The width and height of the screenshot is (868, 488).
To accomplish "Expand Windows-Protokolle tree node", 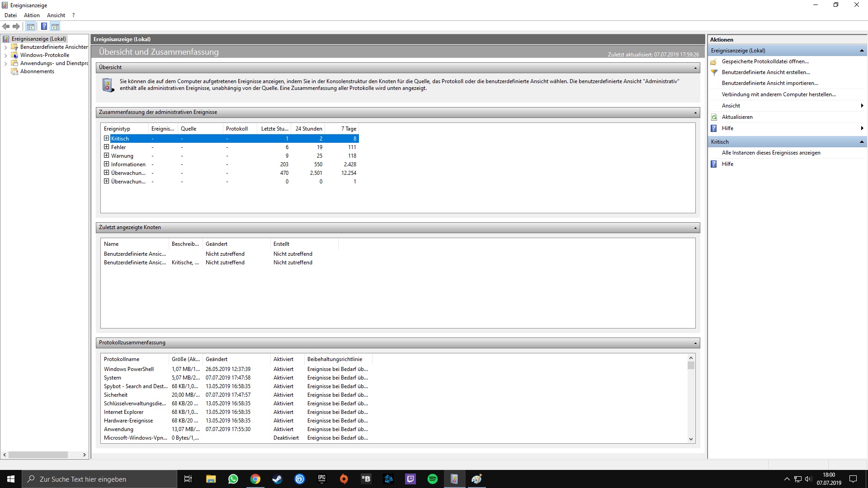I will click(x=5, y=55).
